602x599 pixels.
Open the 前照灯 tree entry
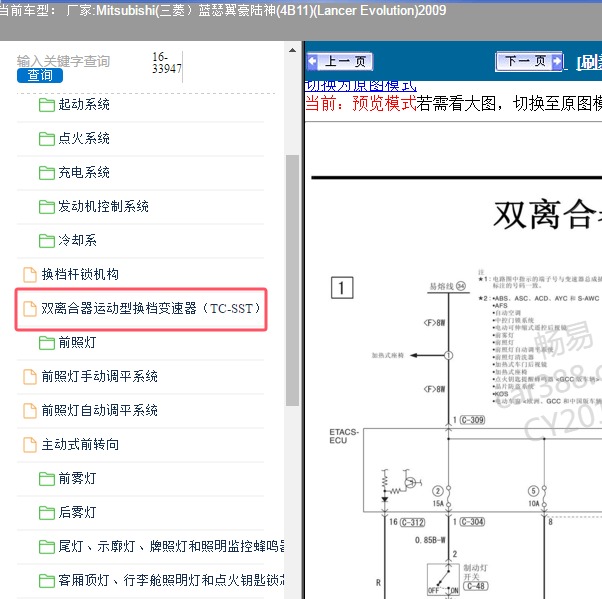[x=77, y=343]
